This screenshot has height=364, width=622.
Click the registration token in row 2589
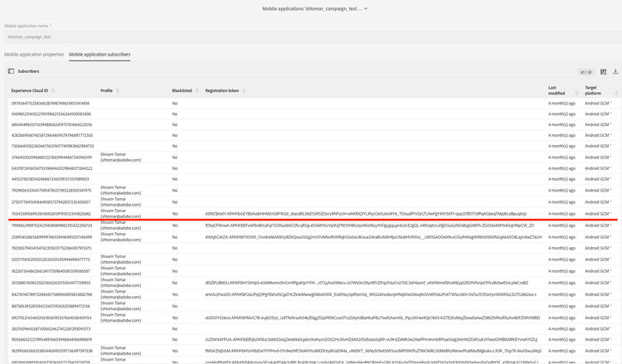coord(373,237)
